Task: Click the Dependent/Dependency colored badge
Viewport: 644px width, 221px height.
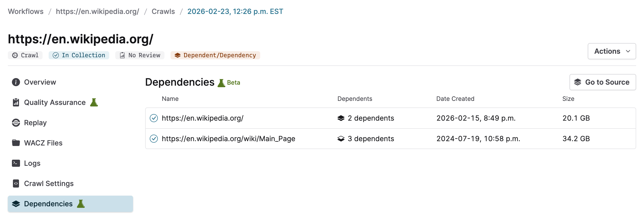Action: coord(215,55)
